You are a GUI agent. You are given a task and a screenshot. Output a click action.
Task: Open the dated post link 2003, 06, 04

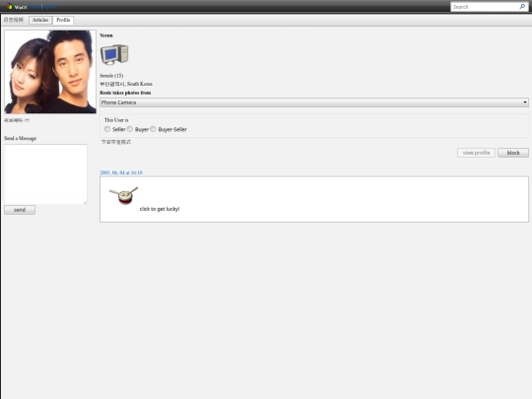click(x=121, y=172)
